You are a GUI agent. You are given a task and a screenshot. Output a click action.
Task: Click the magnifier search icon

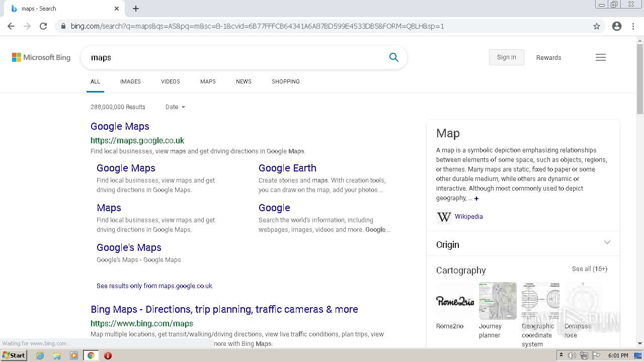coord(394,57)
